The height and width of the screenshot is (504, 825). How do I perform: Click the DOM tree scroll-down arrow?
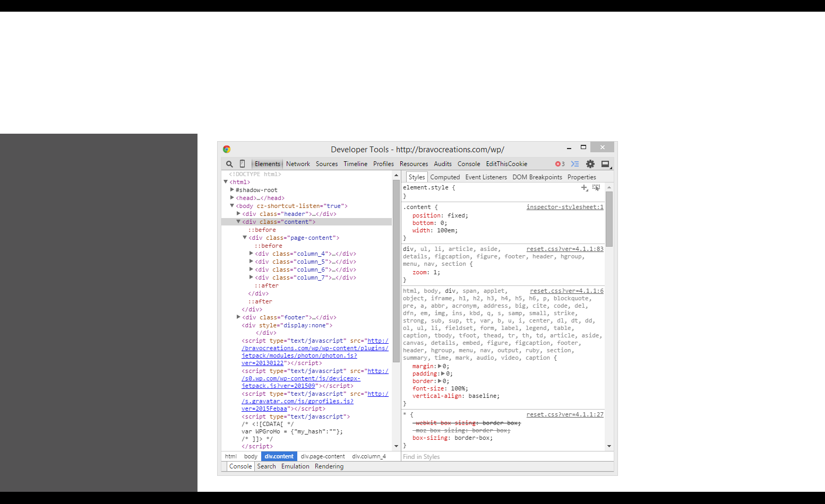[396, 446]
